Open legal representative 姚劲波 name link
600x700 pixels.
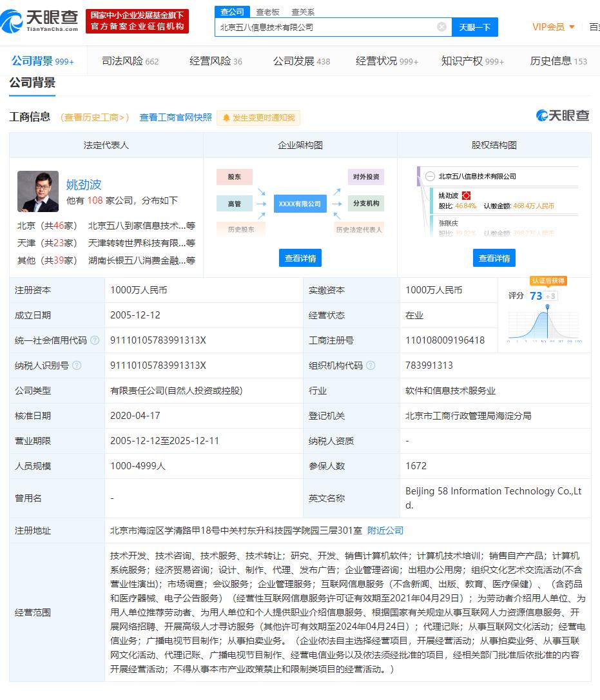[84, 184]
